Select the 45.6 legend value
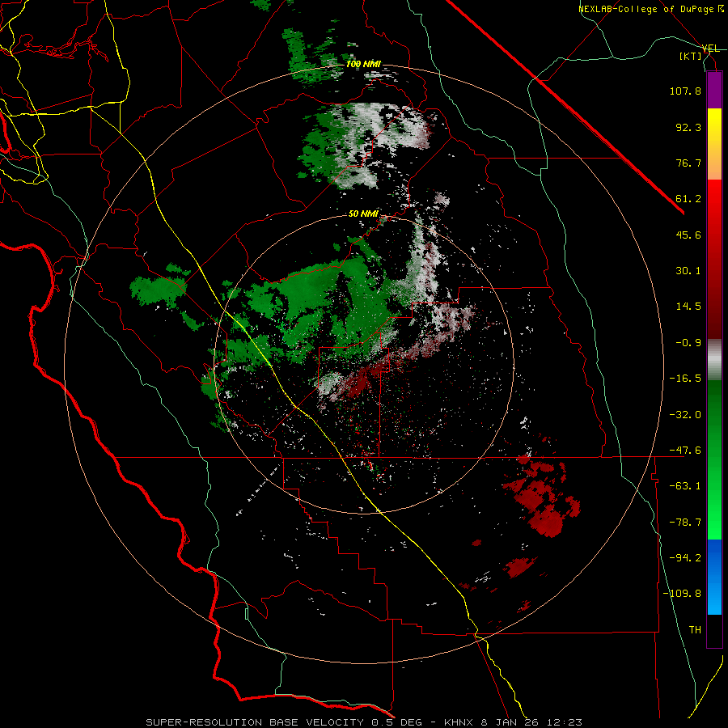 688,235
